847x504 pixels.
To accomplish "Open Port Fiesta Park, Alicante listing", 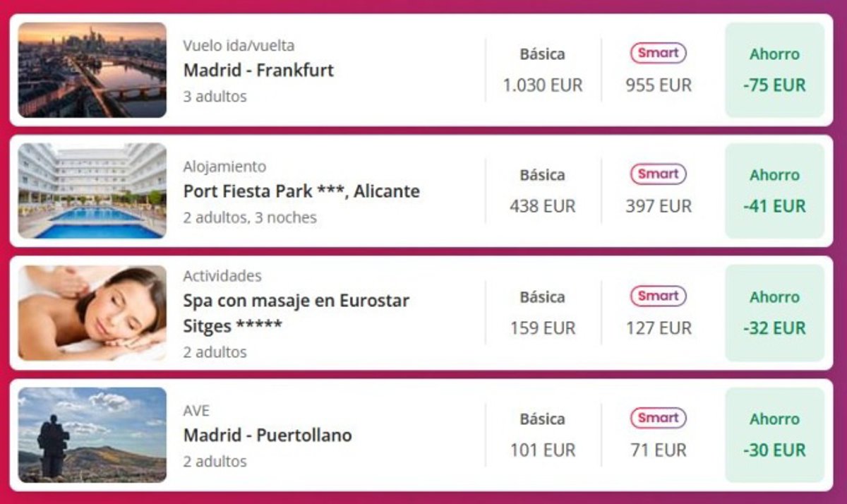I will [301, 191].
